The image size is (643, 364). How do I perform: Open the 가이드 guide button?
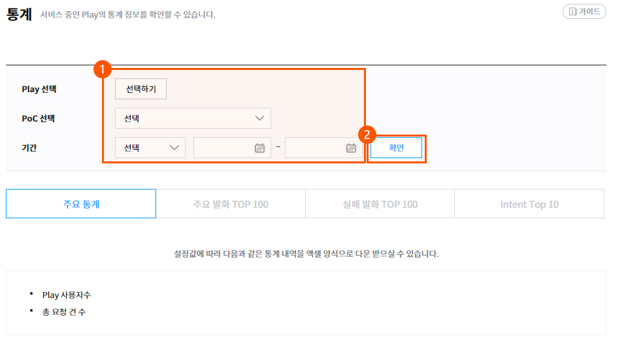584,12
